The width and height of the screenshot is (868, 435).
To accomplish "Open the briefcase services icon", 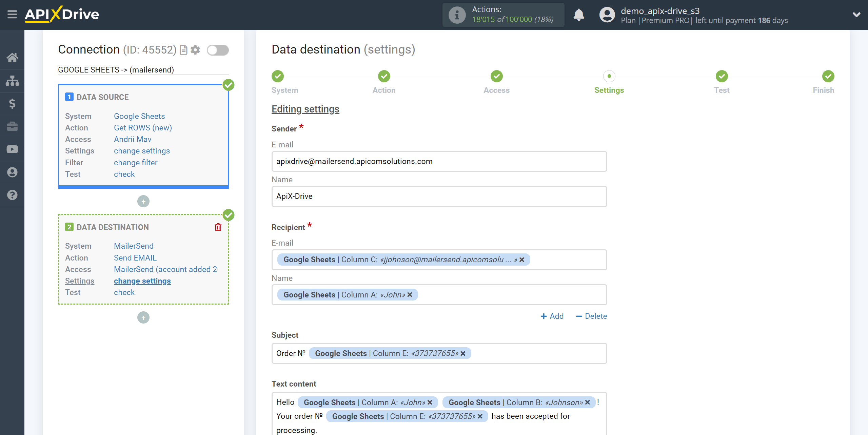I will 12,126.
